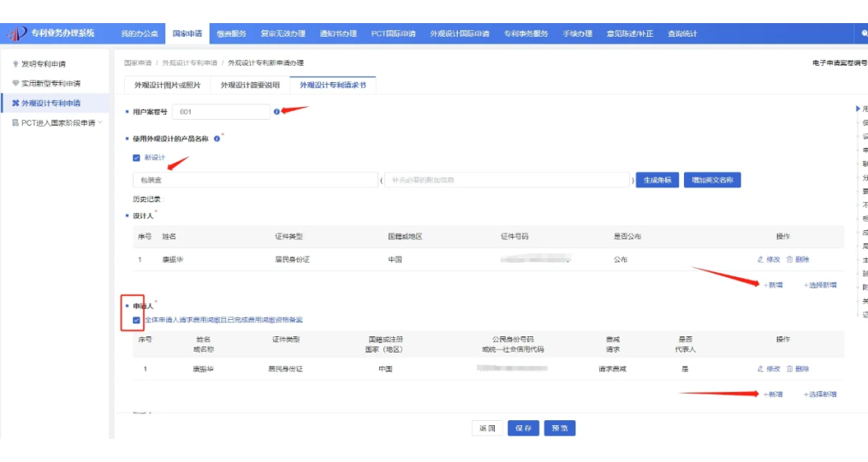Edit applicant row via 修改 in 申请人 table
868x462 pixels.
click(x=769, y=369)
